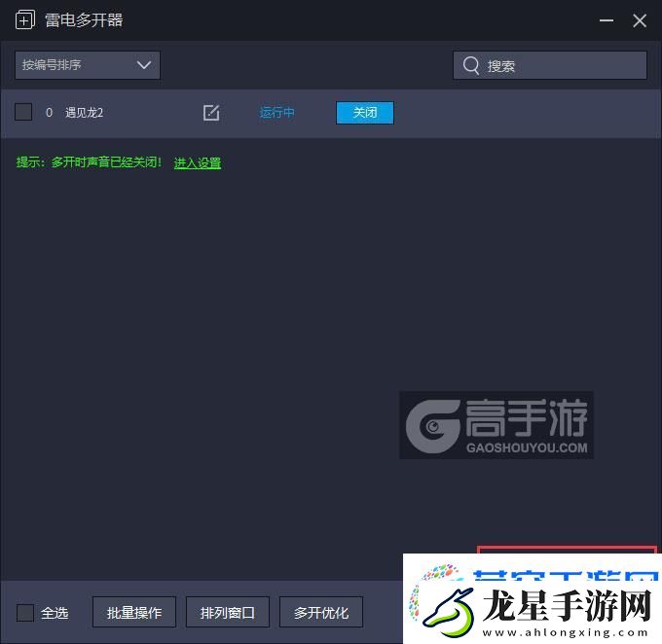
Task: Click the 多开优化 optimization button
Action: [x=321, y=612]
